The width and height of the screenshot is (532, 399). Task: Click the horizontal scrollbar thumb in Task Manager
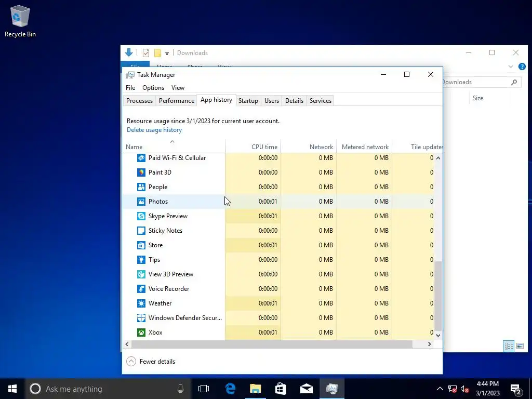(272, 344)
